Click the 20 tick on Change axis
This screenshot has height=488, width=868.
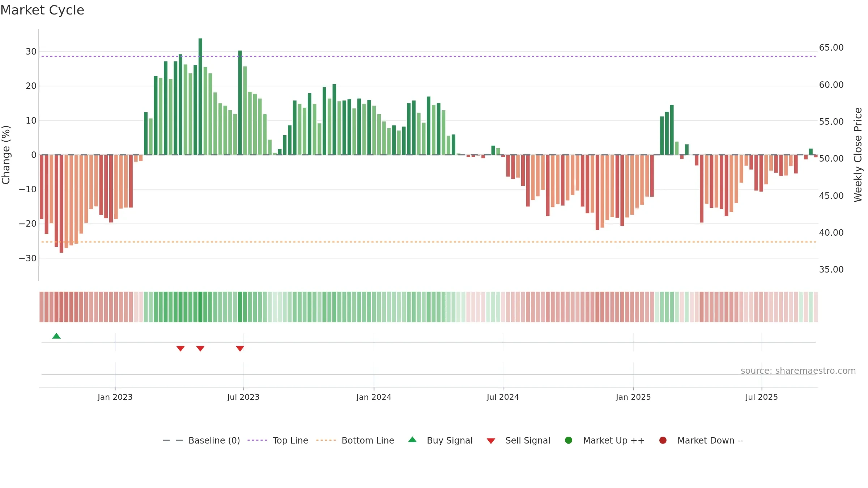click(x=31, y=86)
